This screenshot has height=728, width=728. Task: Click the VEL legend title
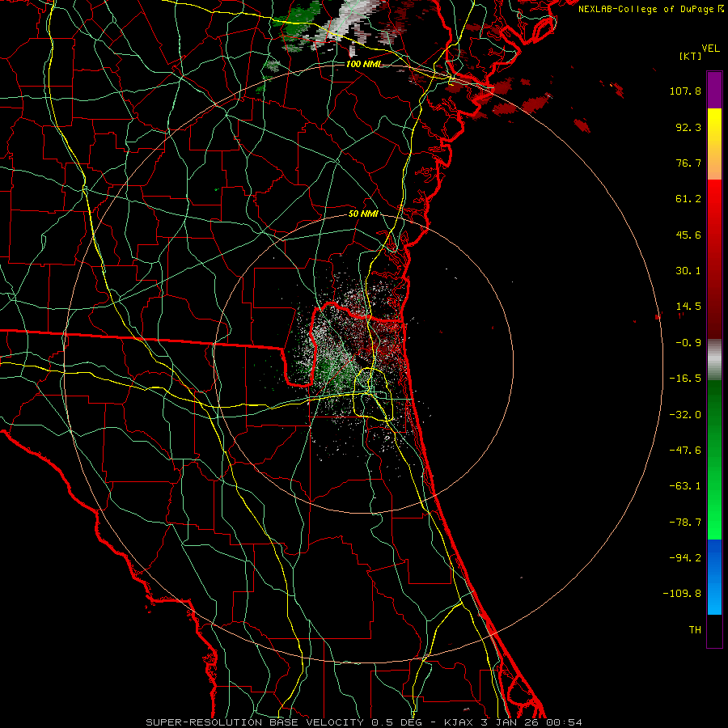coord(710,49)
